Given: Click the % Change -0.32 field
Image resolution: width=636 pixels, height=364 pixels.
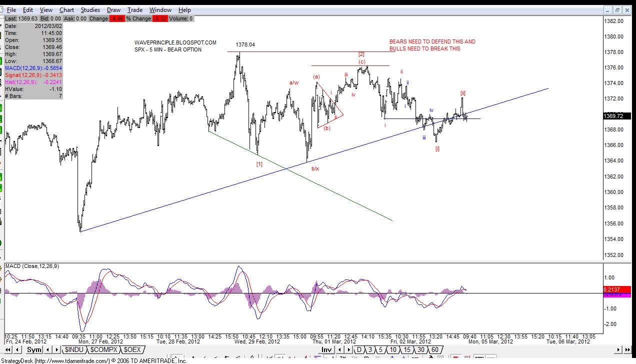Looking at the screenshot, I should point(146,18).
